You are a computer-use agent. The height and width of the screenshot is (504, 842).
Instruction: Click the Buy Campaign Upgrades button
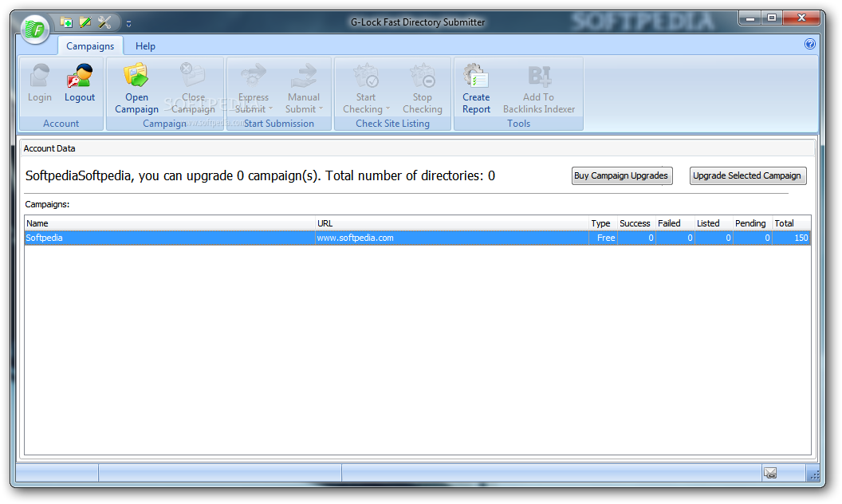coord(622,175)
